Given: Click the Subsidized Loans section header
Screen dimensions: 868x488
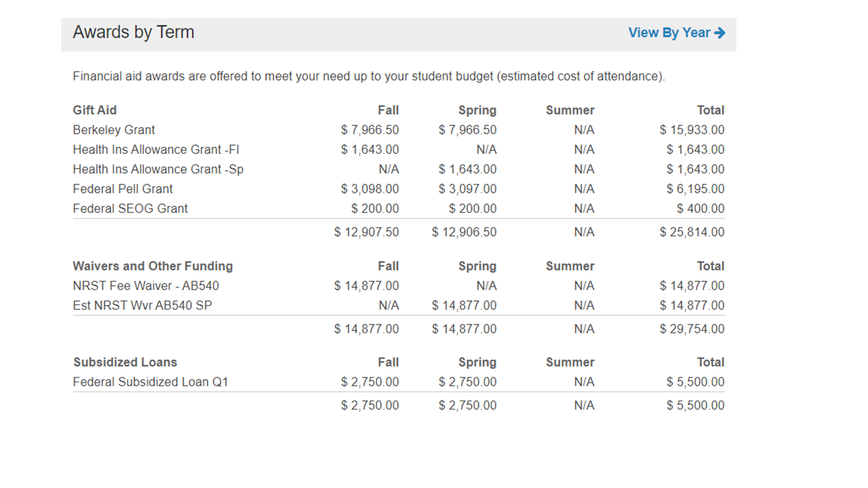Looking at the screenshot, I should pos(125,363).
